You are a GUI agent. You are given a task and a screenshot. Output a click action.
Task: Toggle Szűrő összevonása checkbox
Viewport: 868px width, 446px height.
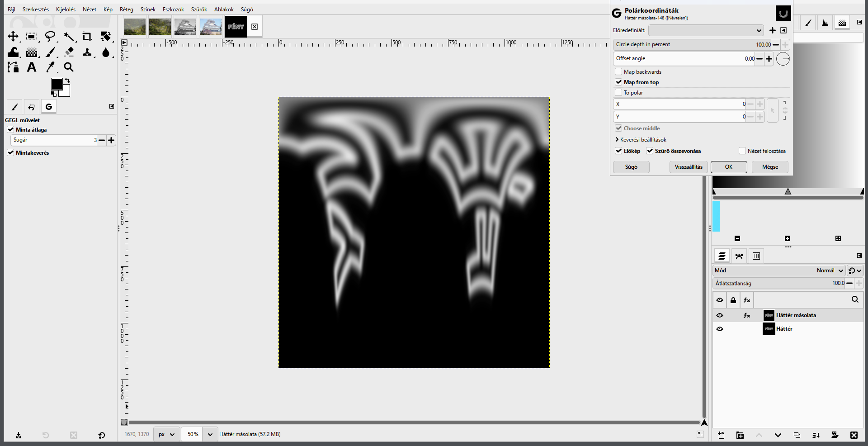click(x=650, y=151)
